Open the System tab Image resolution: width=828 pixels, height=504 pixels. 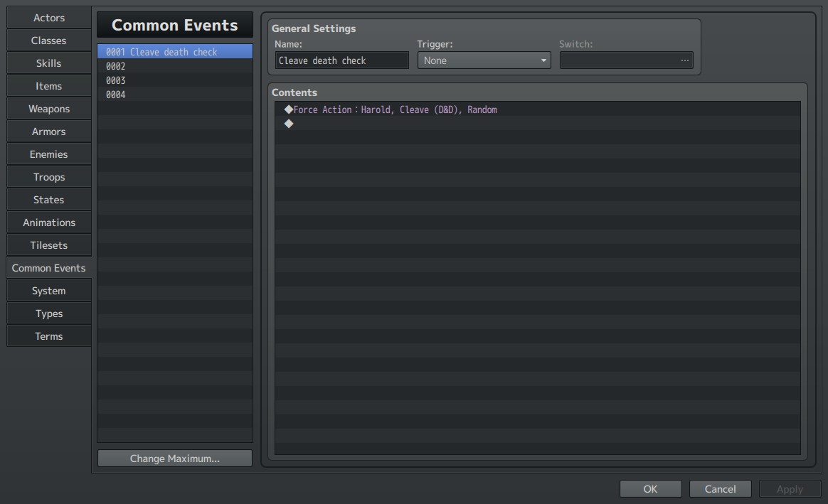point(48,291)
